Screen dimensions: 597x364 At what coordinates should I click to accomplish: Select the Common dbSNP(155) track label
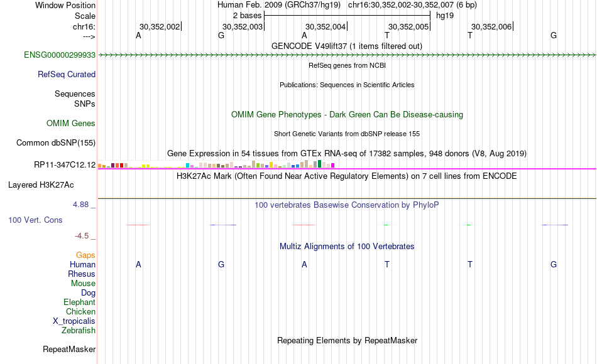[x=55, y=142]
